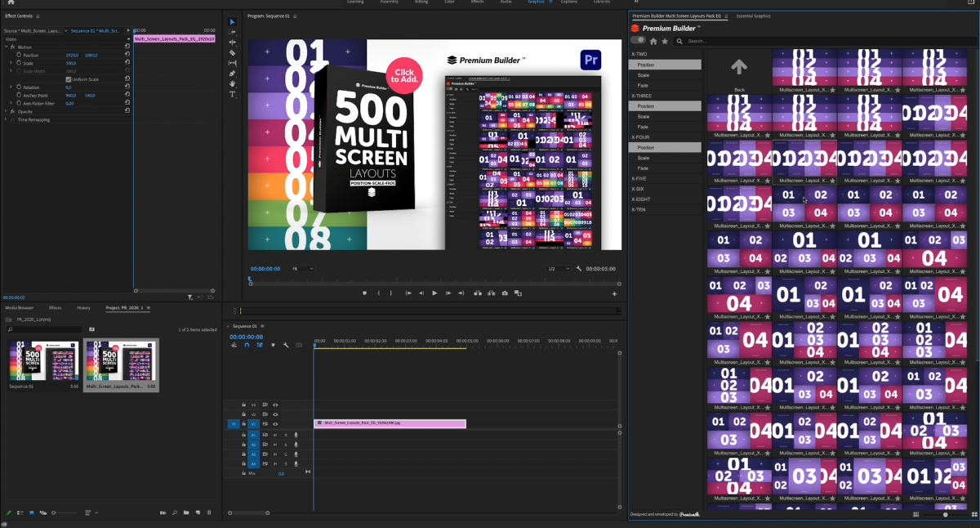980x528 pixels.
Task: Toggle Scale stopwatch animation
Action: [18, 63]
